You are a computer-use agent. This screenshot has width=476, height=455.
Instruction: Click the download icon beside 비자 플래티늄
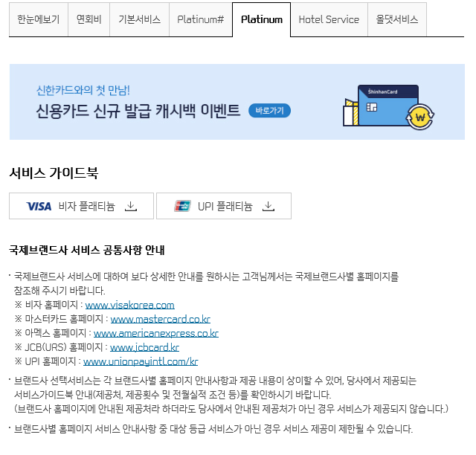click(131, 206)
